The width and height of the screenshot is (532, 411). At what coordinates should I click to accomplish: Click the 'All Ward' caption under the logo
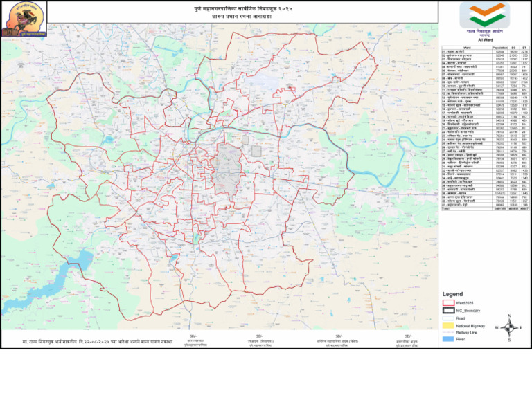(x=485, y=40)
